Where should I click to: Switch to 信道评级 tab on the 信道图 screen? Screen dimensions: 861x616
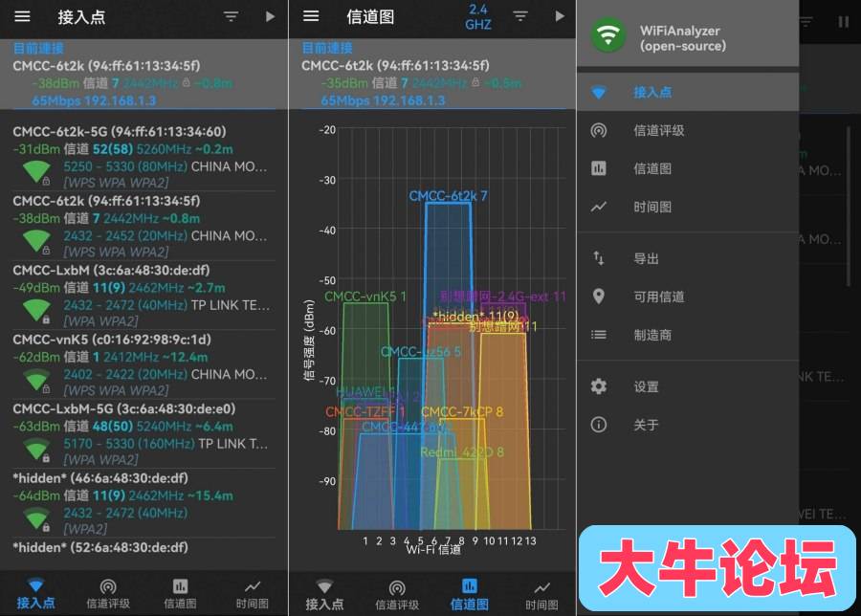pyautogui.click(x=397, y=595)
